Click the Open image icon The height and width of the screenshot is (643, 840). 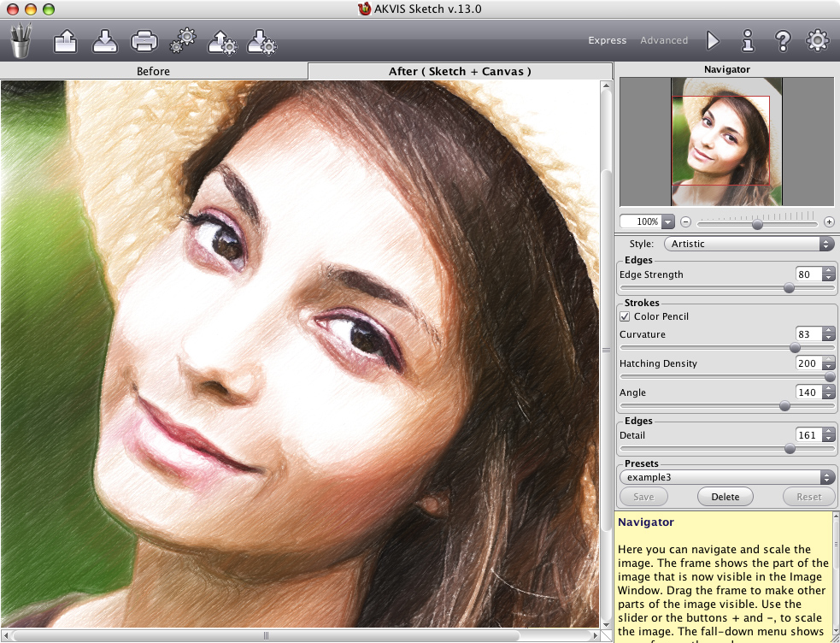tap(66, 40)
